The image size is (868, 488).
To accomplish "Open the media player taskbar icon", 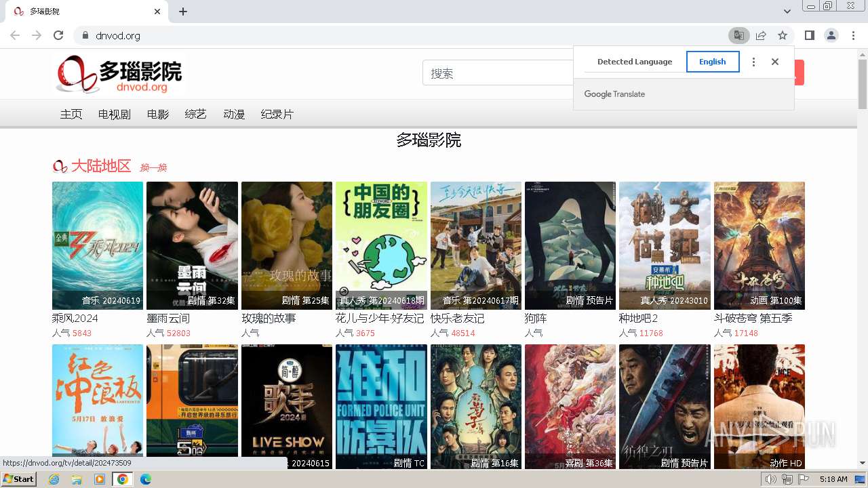I will 100,479.
